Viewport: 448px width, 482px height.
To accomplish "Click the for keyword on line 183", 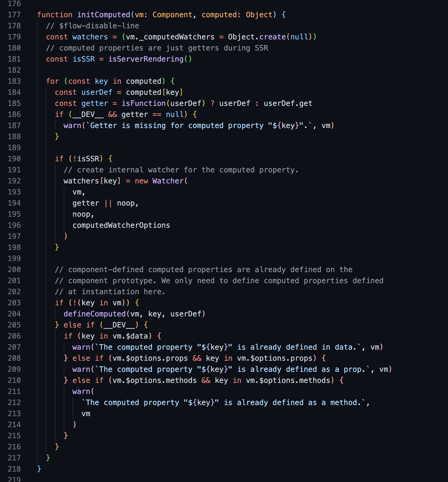I will (x=53, y=81).
